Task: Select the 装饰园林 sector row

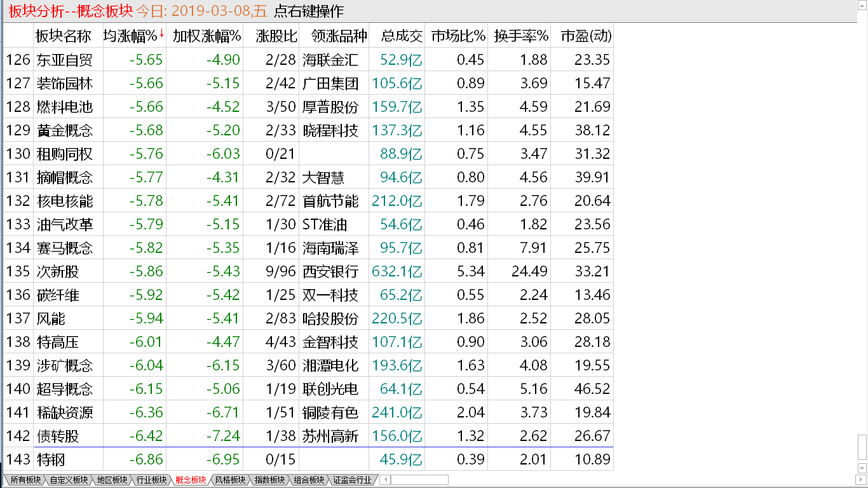Action: point(308,83)
